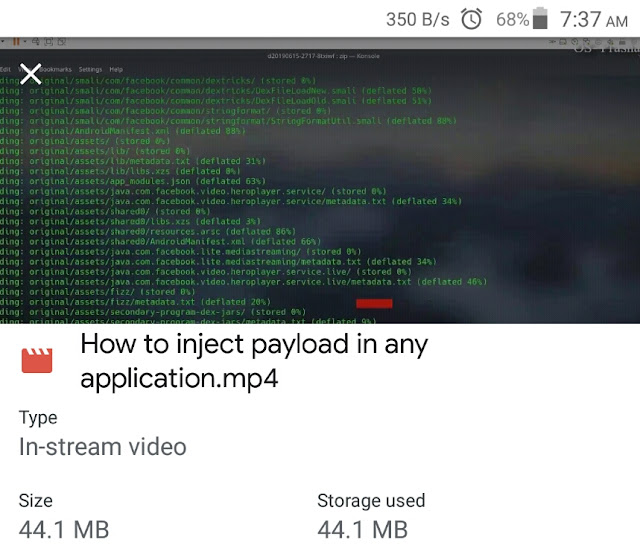Close the file details with the X icon
Image resolution: width=640 pixels, height=554 pixels.
[x=31, y=74]
